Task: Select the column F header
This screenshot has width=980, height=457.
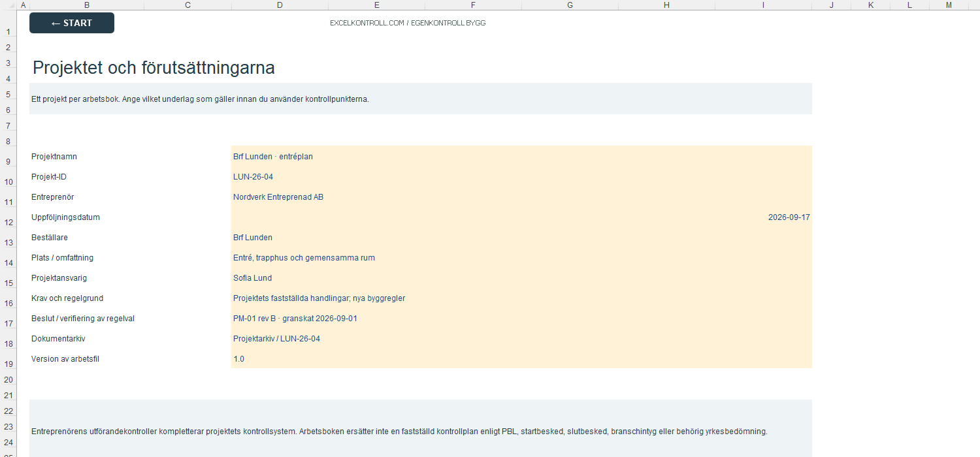Action: [x=473, y=5]
